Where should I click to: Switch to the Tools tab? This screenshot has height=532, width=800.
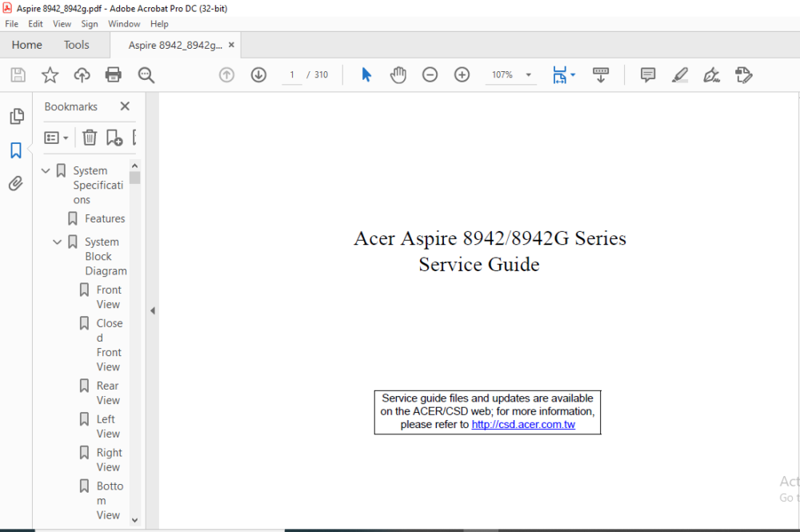(77, 45)
